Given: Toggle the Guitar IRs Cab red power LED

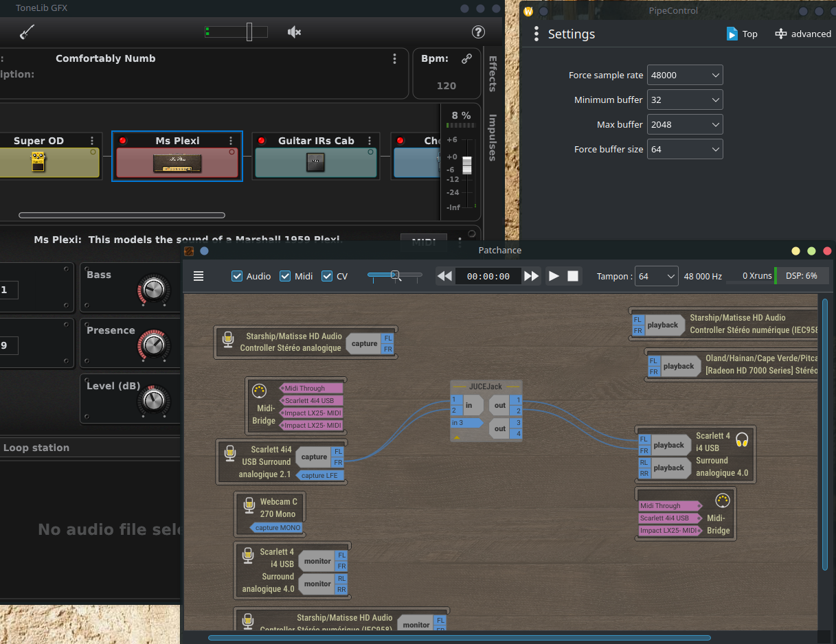Looking at the screenshot, I should click(262, 141).
